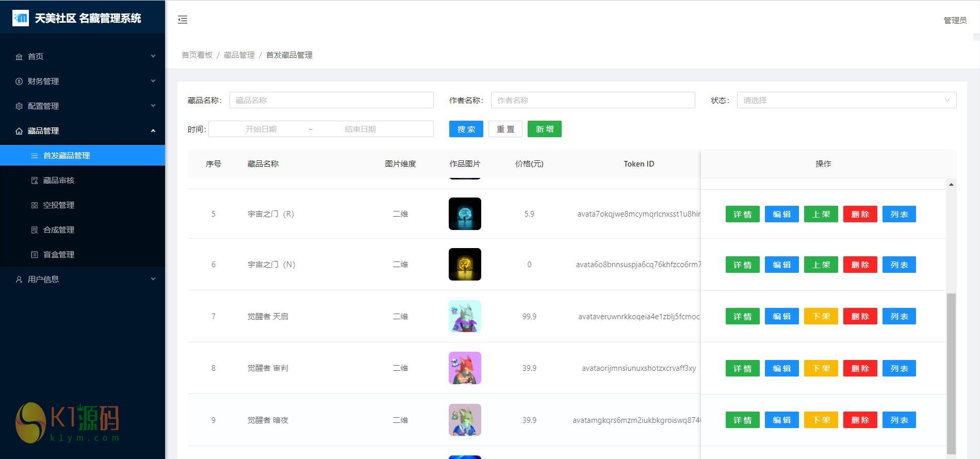Click the 藏品名称 search input field
Screen dimensions: 980x459
(331, 100)
